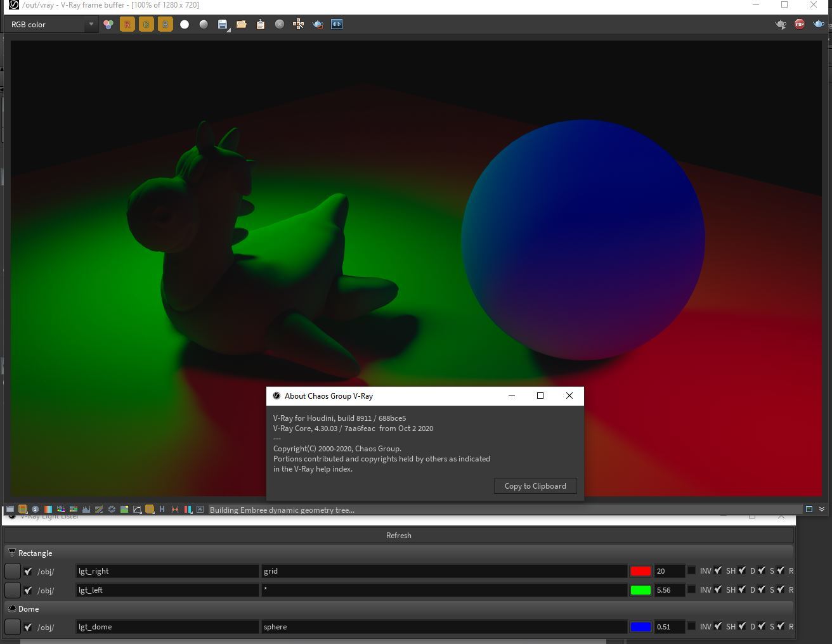Click the intensity field showing 0.51

(670, 627)
